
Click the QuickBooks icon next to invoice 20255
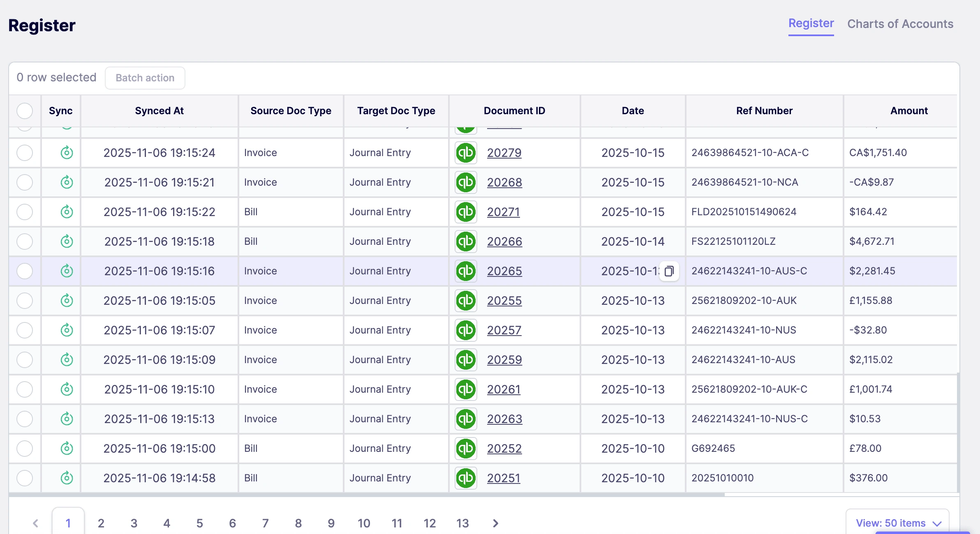coord(465,300)
